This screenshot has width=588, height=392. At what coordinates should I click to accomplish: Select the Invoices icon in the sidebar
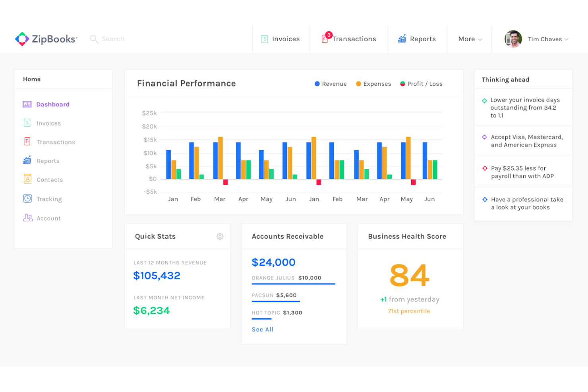pos(27,123)
